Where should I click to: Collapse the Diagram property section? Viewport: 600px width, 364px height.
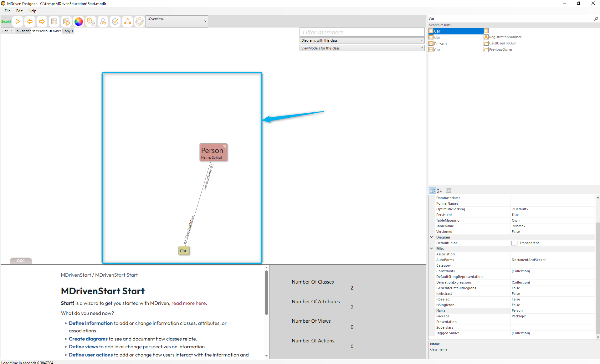432,237
